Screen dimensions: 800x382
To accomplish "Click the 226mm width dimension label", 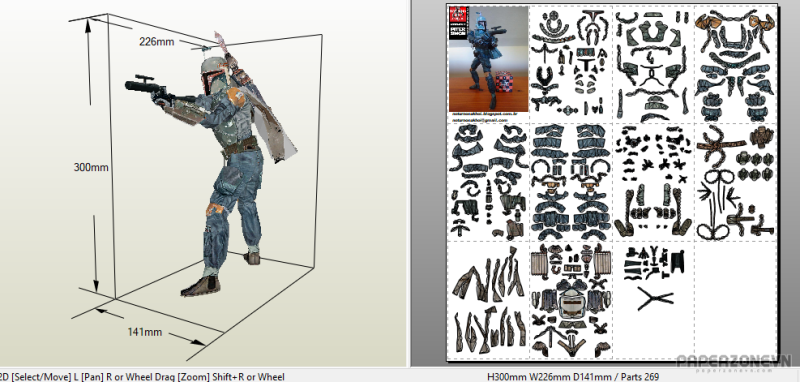I will [x=157, y=42].
